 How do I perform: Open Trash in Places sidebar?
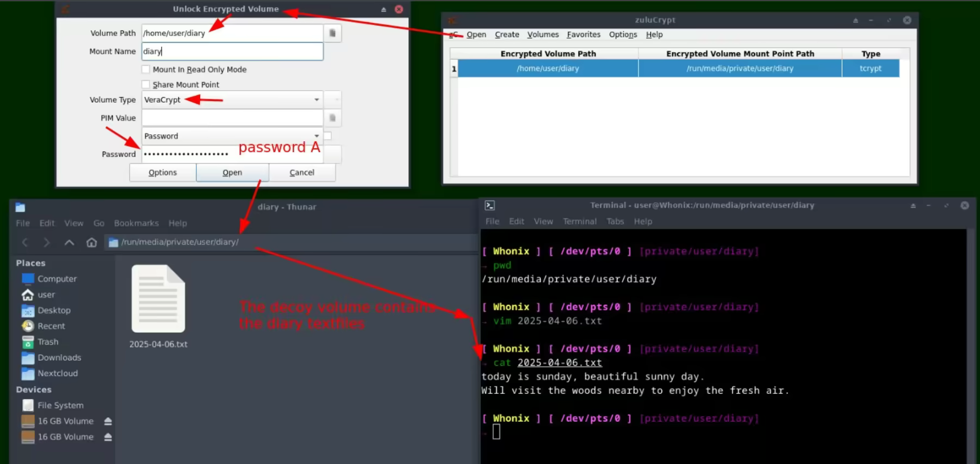point(48,342)
